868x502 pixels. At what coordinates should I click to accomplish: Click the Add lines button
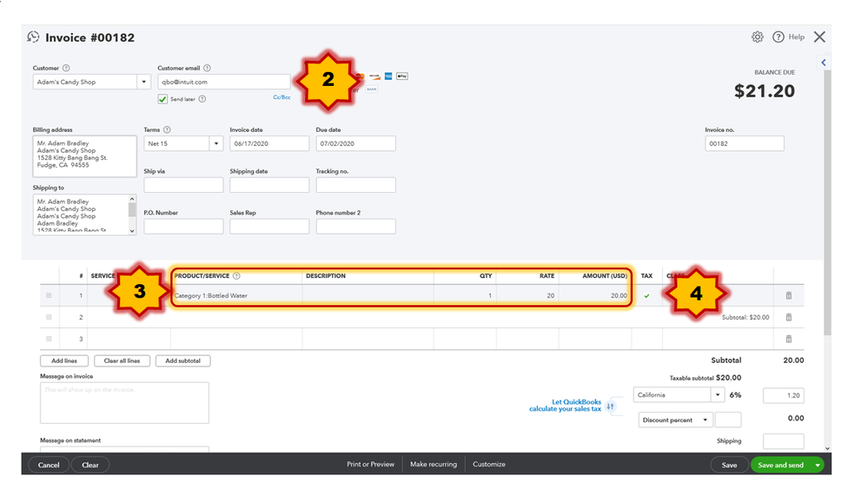(64, 360)
